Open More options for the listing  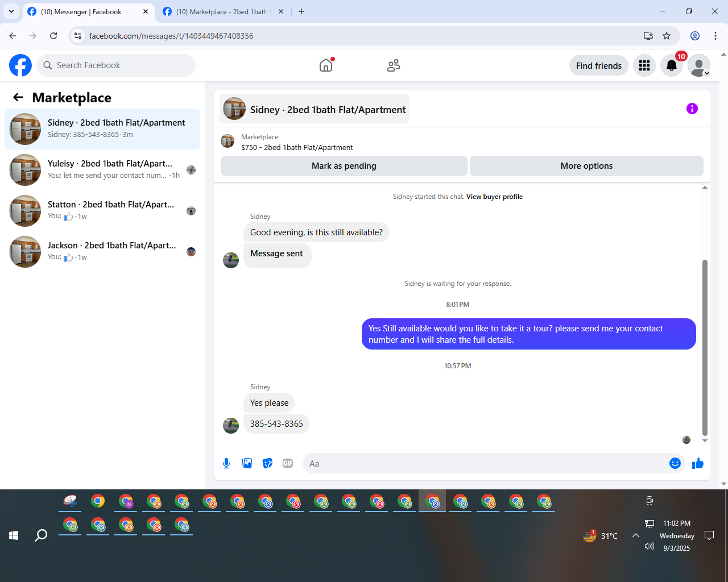click(586, 166)
